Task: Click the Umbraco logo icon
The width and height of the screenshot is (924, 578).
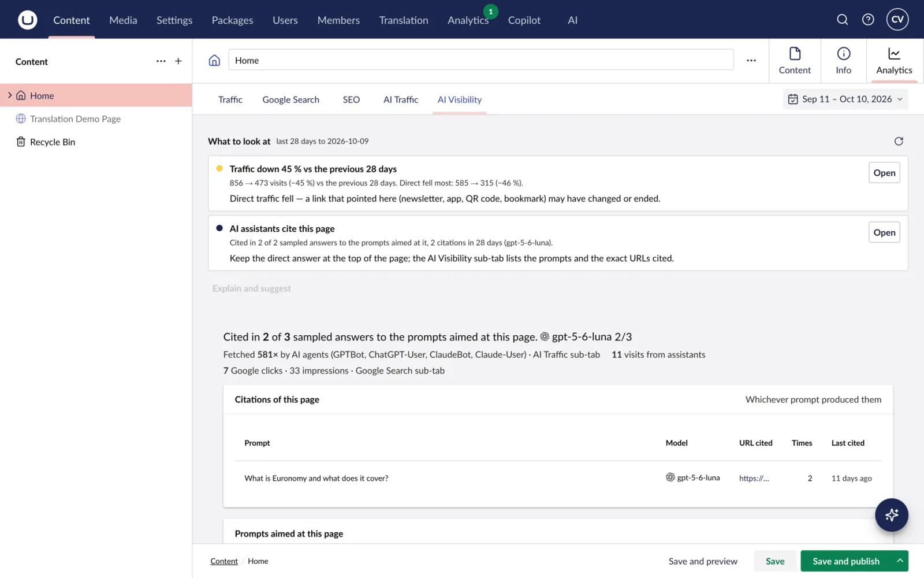Action: 27,20
